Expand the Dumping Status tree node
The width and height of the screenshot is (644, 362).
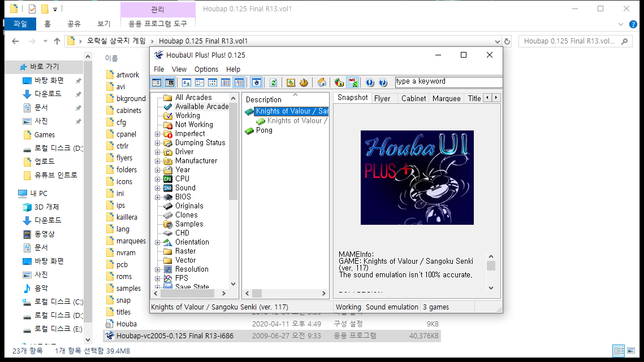click(x=157, y=143)
